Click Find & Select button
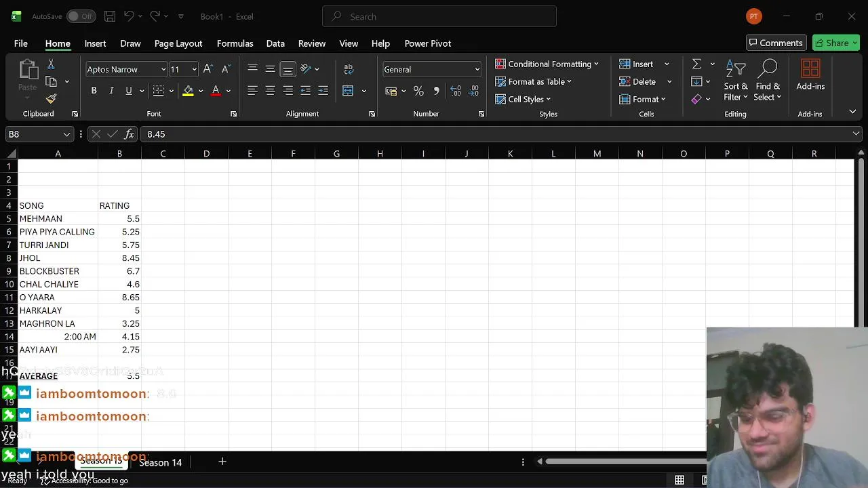The height and width of the screenshot is (488, 868). click(768, 81)
